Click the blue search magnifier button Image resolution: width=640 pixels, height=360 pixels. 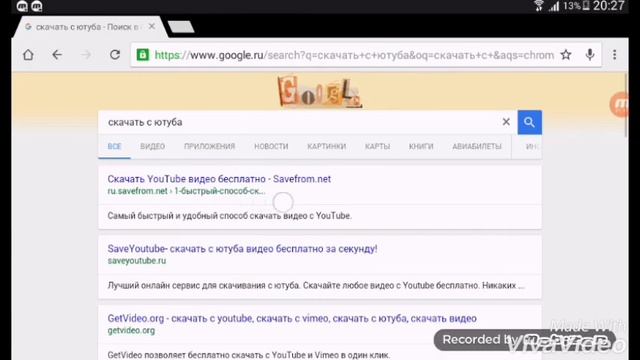click(529, 122)
